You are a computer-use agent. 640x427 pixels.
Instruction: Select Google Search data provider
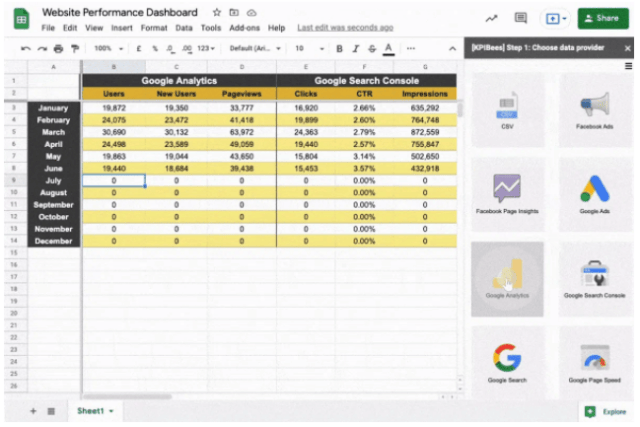coord(507,362)
